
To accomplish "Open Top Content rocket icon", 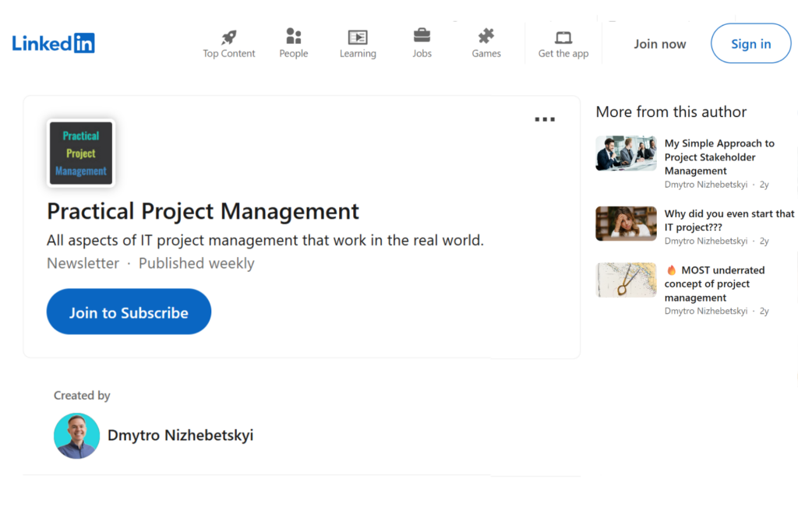I will [x=229, y=37].
